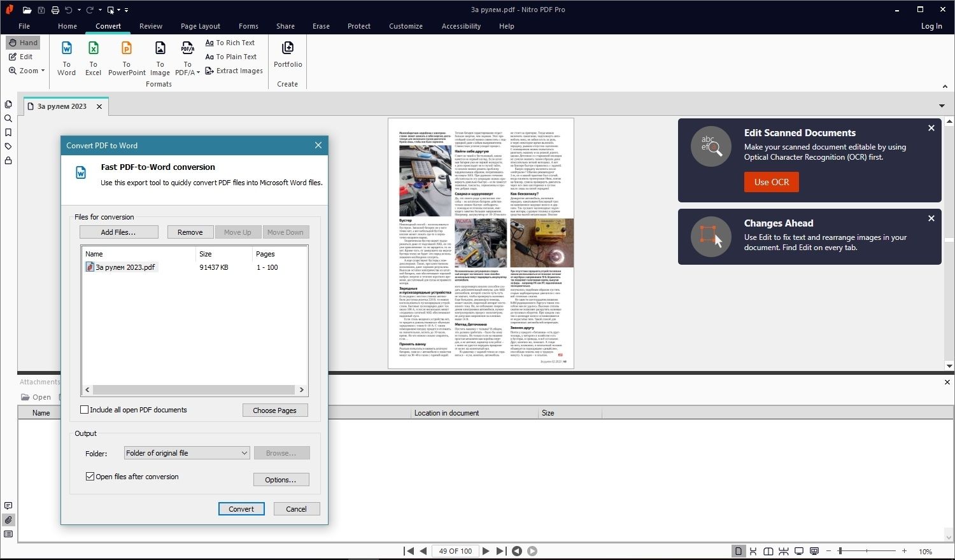Open the Folder output dropdown
The height and width of the screenshot is (560, 955).
[245, 452]
